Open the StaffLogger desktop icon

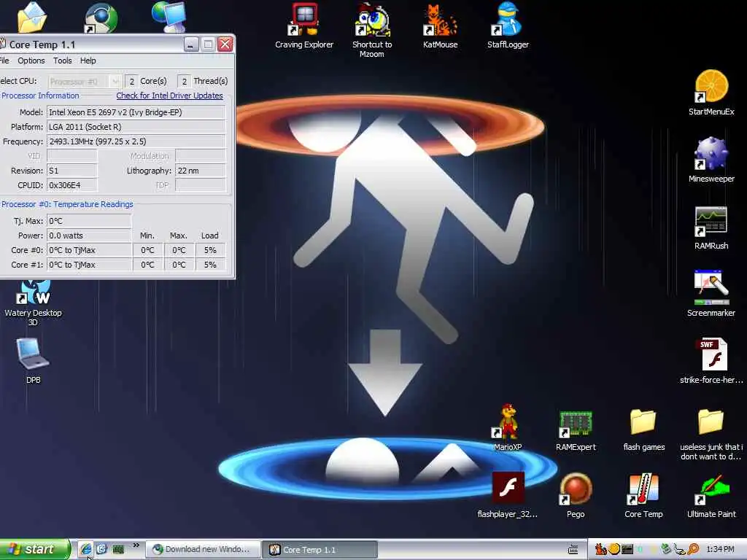[x=508, y=20]
